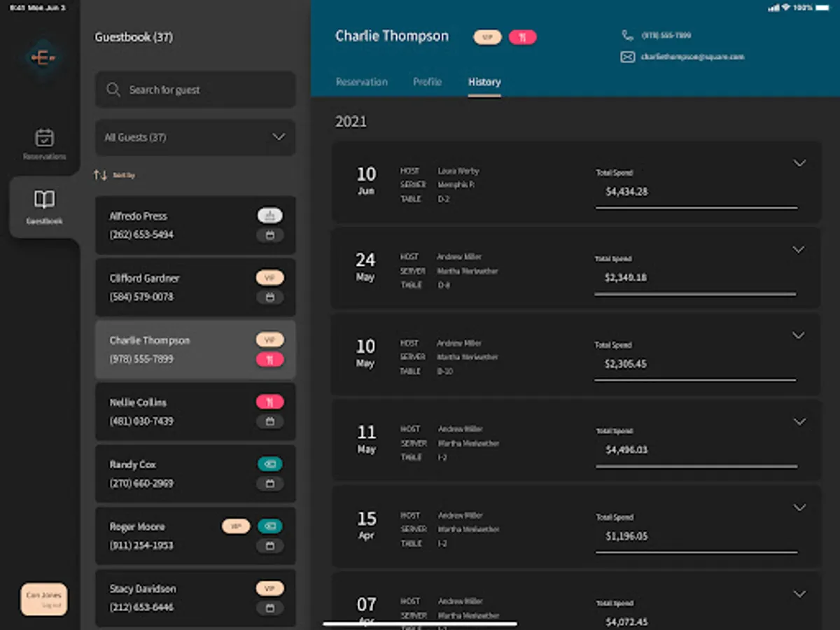This screenshot has height=630, width=840.
Task: Open the Reservations calendar icon in the sidebar
Action: pyautogui.click(x=44, y=137)
